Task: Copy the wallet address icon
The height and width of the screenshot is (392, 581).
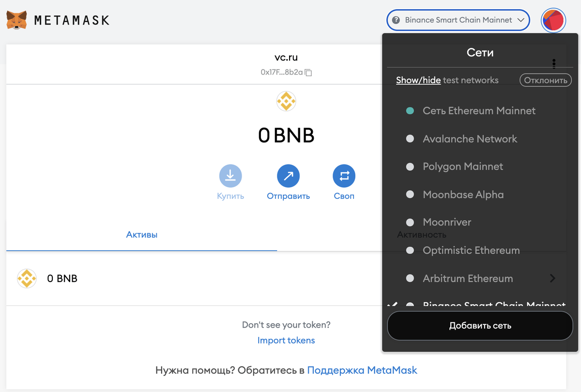Action: coord(308,73)
